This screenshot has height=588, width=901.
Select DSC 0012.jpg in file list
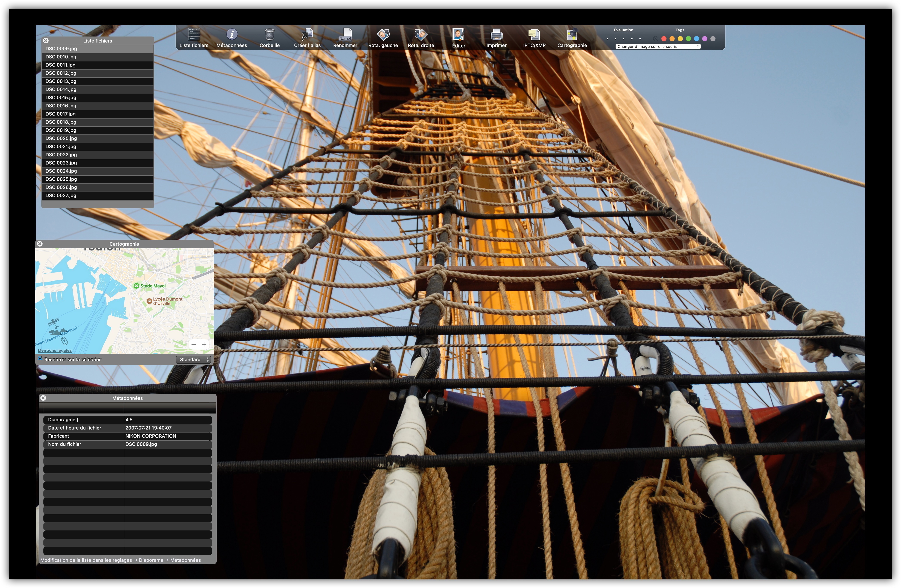pyautogui.click(x=98, y=73)
